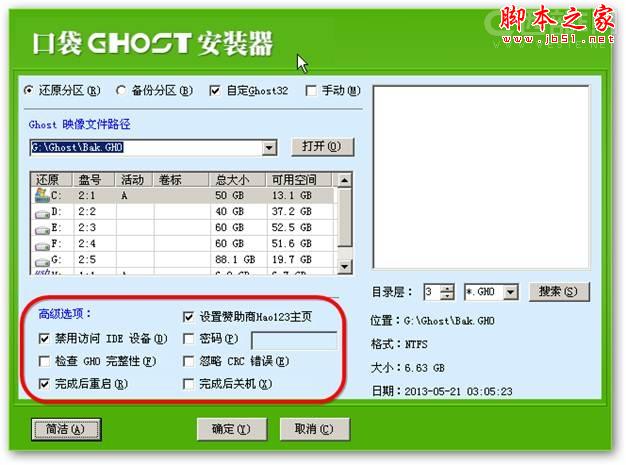Screen dimensions: 626x465
Task: Click the 总大小 column header
Action: [238, 180]
